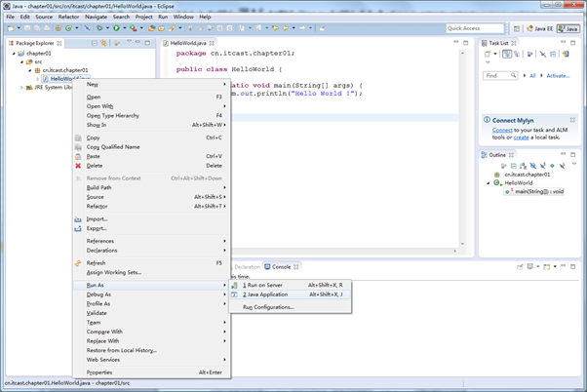Toggle Hide Non-Public Members in Outline

552,166
